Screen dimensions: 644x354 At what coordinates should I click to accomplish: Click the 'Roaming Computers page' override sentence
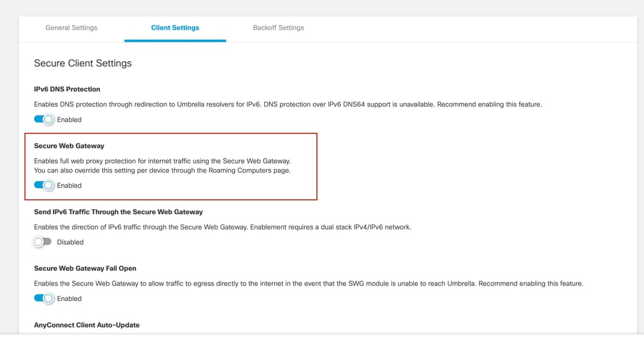(162, 170)
